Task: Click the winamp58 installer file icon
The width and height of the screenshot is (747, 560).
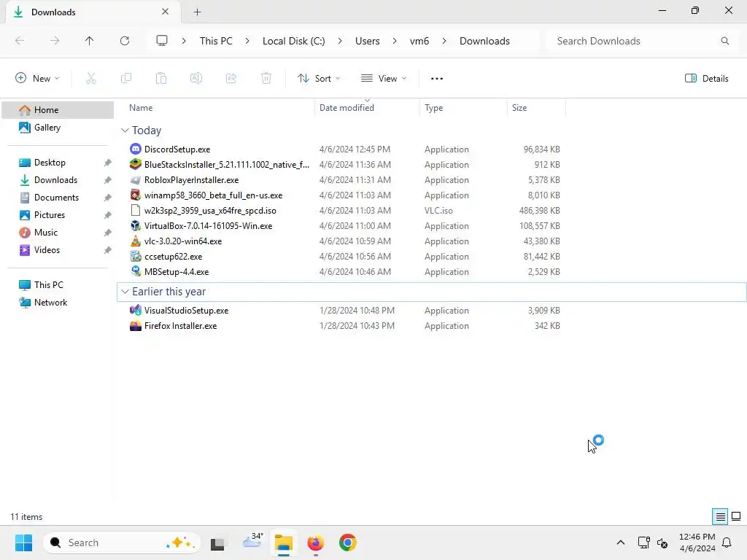Action: click(x=136, y=195)
